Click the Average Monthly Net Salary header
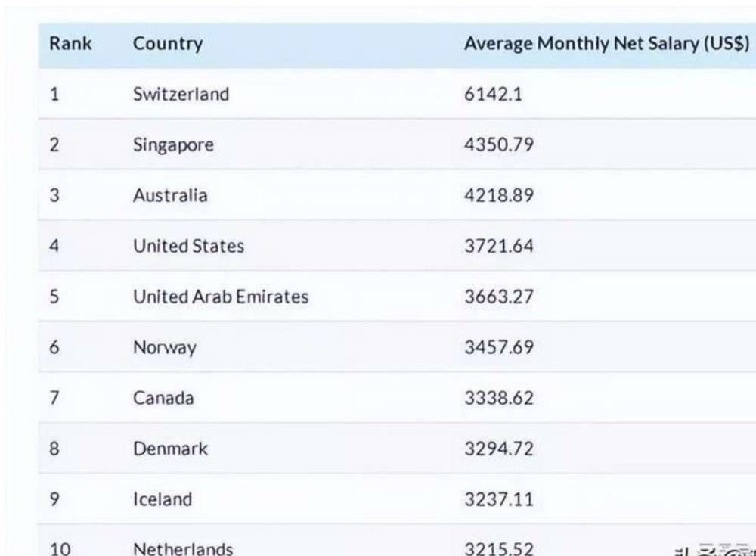 coord(606,44)
